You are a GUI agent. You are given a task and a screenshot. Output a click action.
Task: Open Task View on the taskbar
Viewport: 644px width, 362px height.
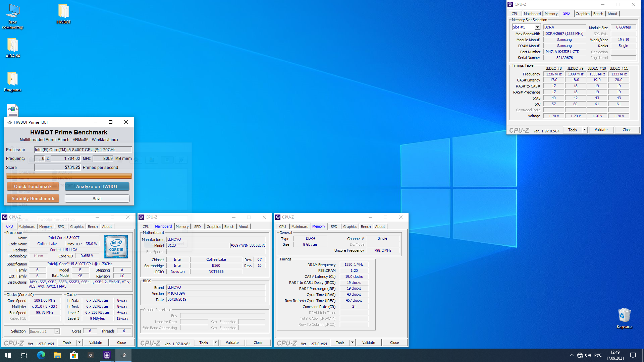[24, 355]
